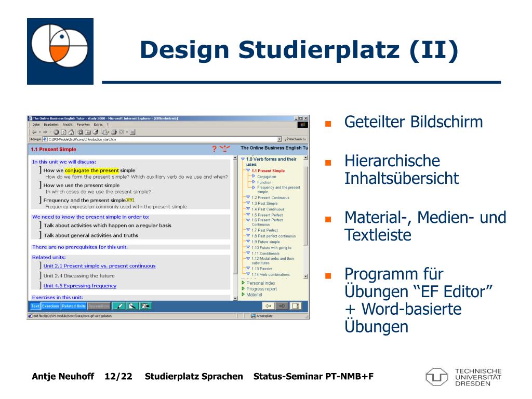The width and height of the screenshot is (532, 399).
Task: Open Unit 4.5 Expressing frequency link
Action: click(x=79, y=286)
